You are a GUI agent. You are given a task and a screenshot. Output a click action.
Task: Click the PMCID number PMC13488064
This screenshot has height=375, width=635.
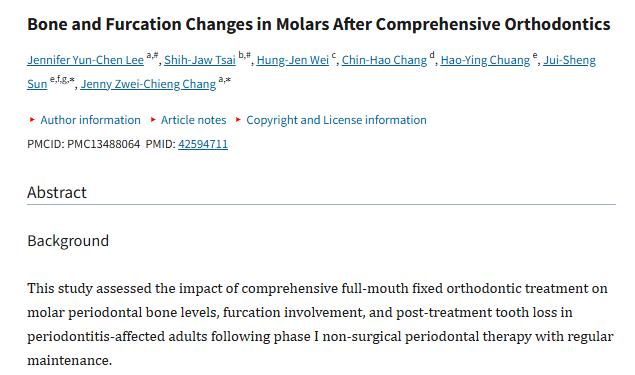(x=103, y=144)
